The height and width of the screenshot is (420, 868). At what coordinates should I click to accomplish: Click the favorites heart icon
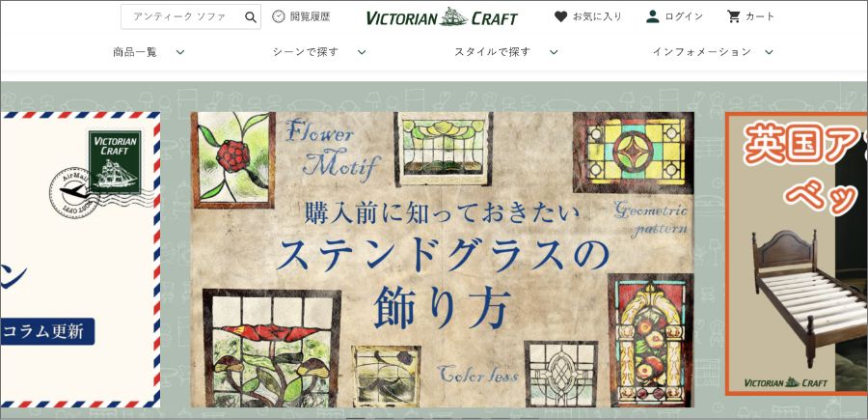[x=560, y=16]
